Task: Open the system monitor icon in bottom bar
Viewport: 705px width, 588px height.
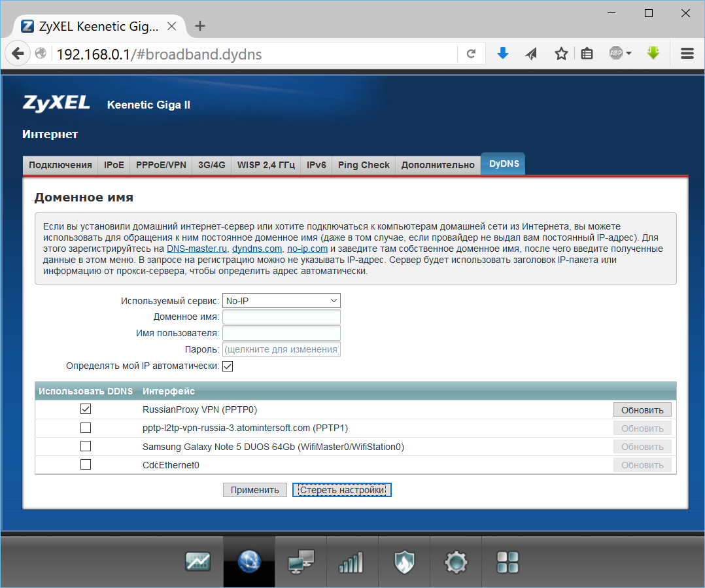Action: pyautogui.click(x=198, y=562)
